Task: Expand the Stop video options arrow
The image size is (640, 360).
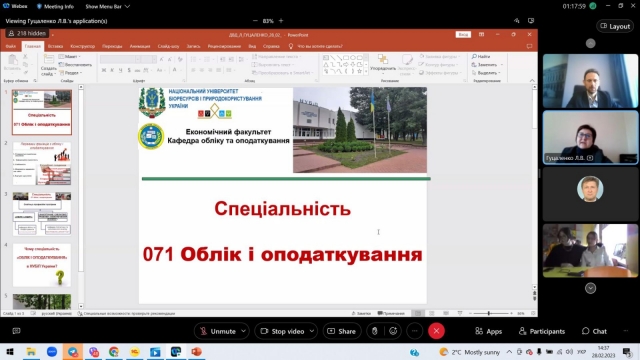Action: [312, 331]
